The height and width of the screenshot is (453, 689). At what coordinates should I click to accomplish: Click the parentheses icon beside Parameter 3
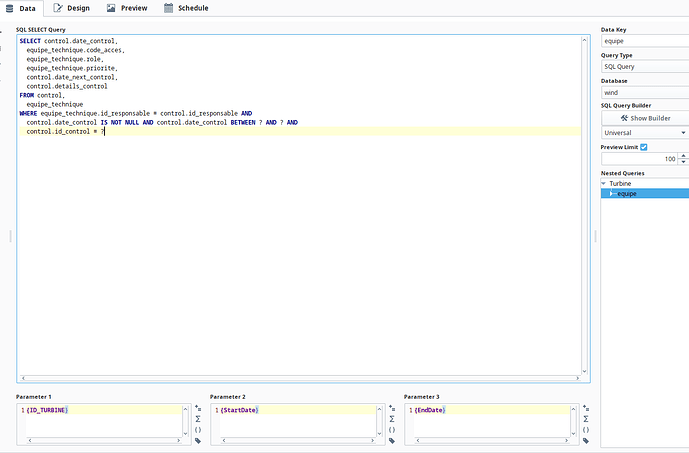coord(586,430)
